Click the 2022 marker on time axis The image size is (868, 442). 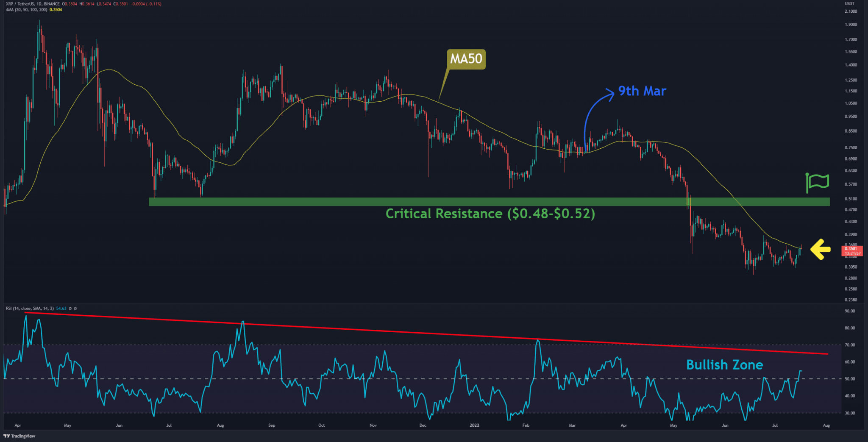click(x=474, y=425)
